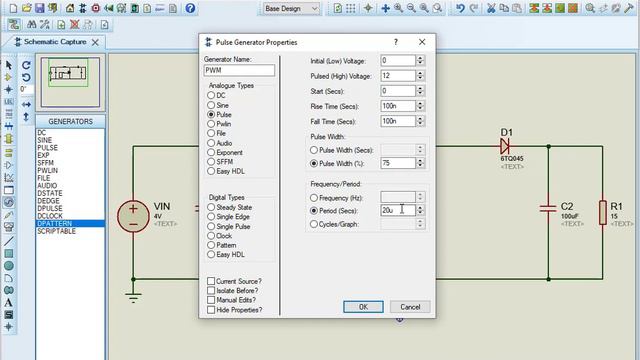Click Pulsed (High) Voltage spinner arrows
This screenshot has width=640, height=360.
coord(420,76)
